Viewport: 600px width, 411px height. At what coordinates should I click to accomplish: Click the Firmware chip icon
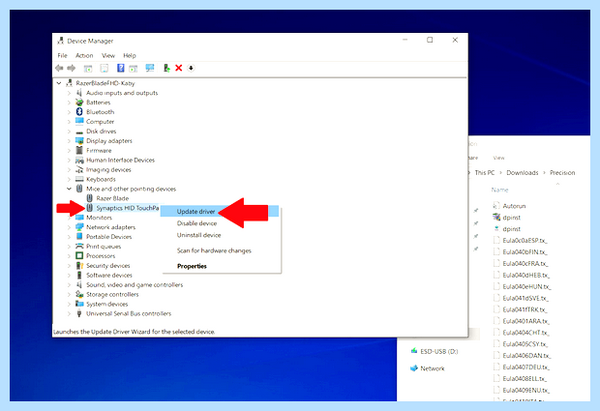pyautogui.click(x=79, y=150)
